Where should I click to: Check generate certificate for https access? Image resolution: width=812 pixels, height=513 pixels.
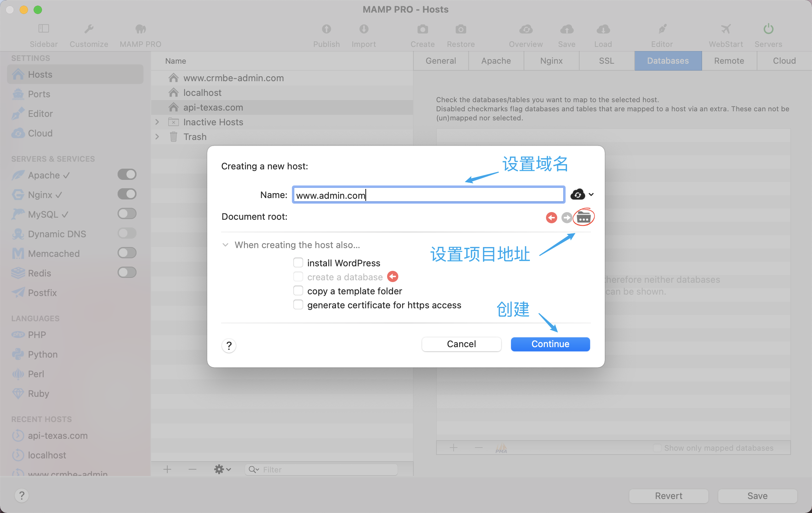(x=298, y=305)
